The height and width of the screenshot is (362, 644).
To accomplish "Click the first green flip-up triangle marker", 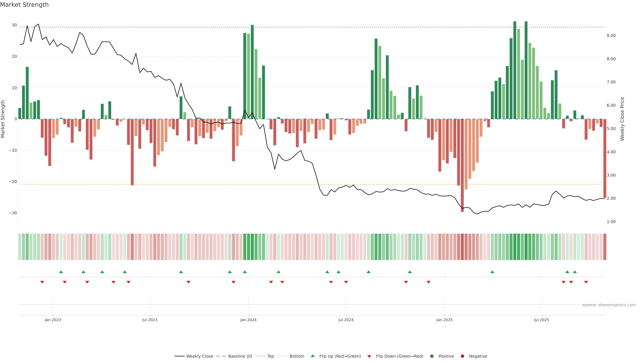I will click(61, 272).
